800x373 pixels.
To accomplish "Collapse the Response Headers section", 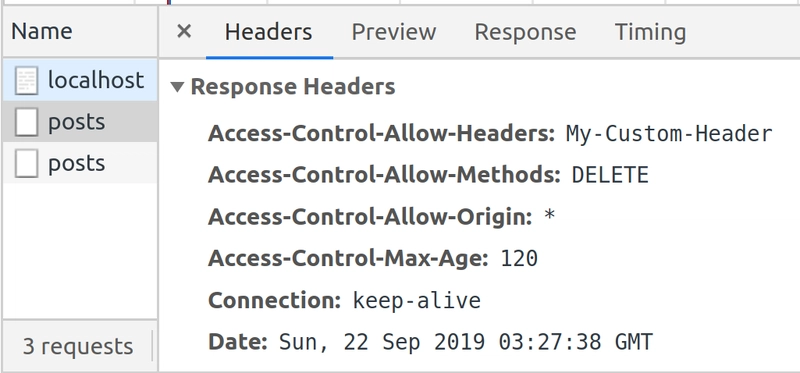I will tap(177, 87).
